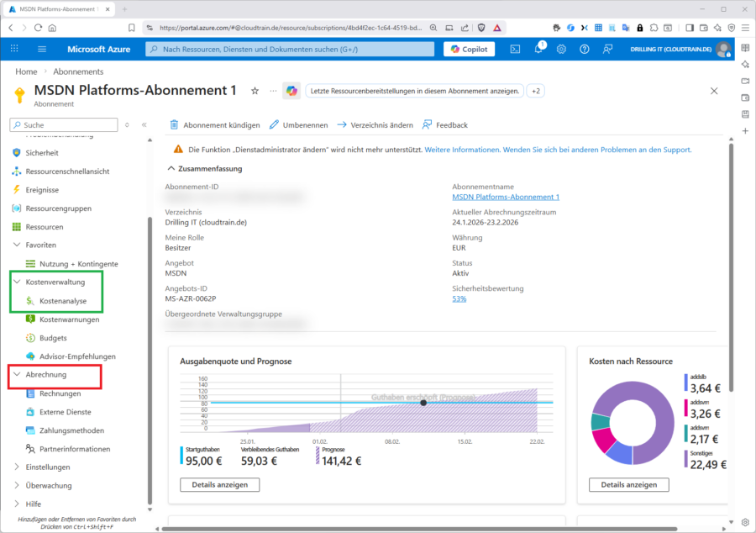This screenshot has width=756, height=533.
Task: Open the MSDN Platforms-Abonnement 1 link
Action: click(506, 197)
